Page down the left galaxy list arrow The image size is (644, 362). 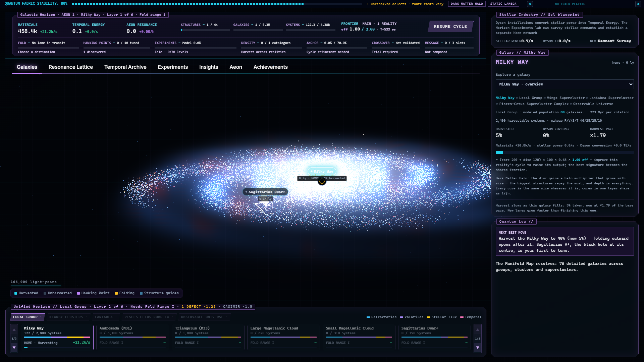(14, 348)
